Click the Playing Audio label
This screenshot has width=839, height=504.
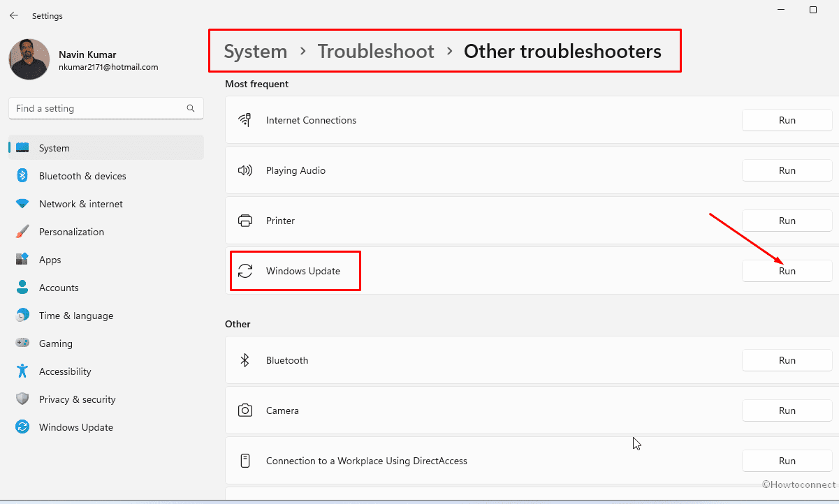pos(296,170)
